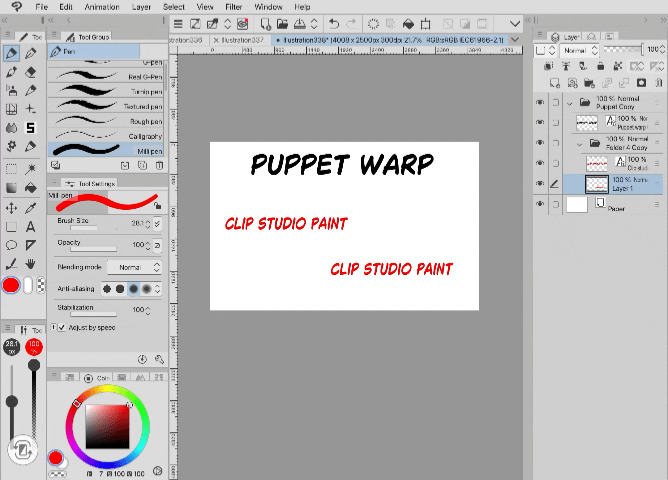
Task: Select the no anti-aliasing option
Action: point(107,289)
